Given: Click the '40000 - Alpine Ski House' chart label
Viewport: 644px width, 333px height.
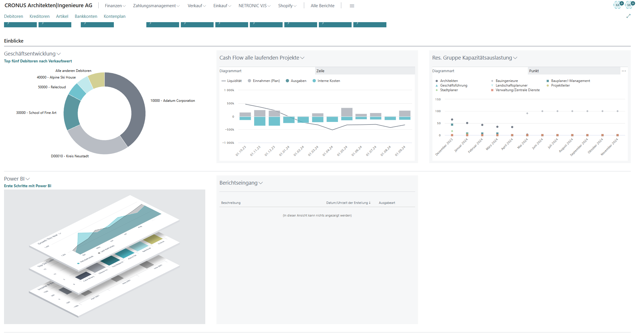Looking at the screenshot, I should point(56,77).
